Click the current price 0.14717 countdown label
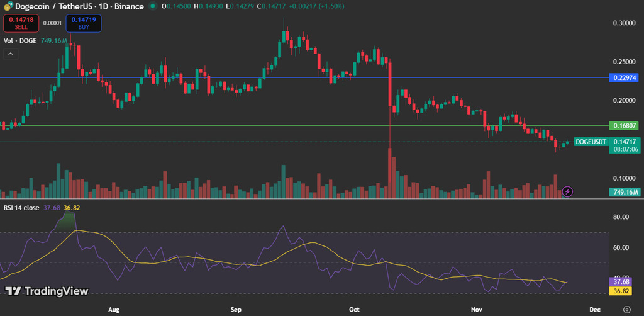Viewport: 644px width, 316px height. [624, 145]
